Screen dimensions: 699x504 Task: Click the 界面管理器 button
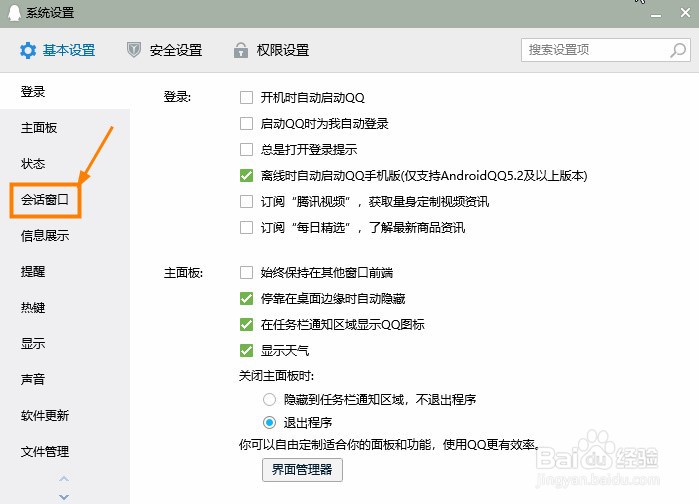click(x=302, y=470)
